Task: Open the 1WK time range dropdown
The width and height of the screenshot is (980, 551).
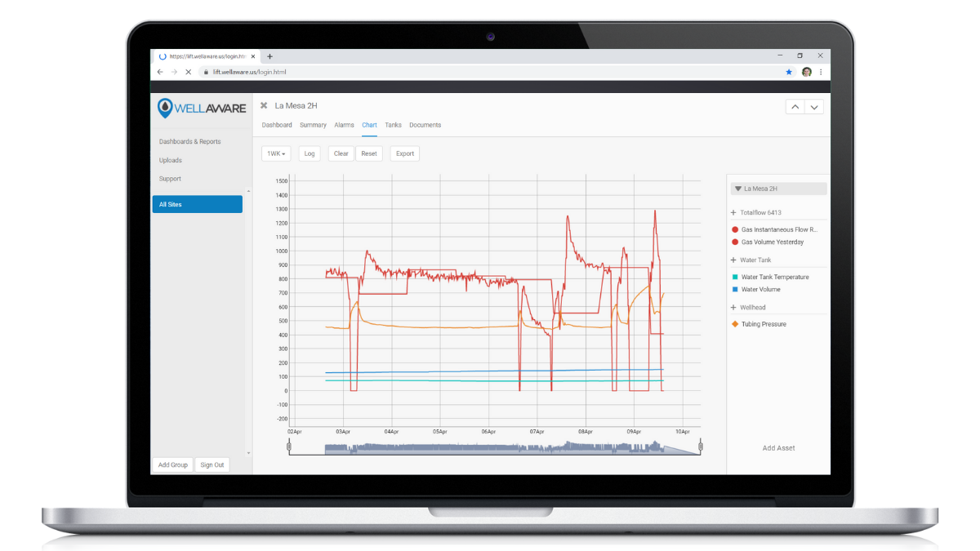Action: coord(276,153)
